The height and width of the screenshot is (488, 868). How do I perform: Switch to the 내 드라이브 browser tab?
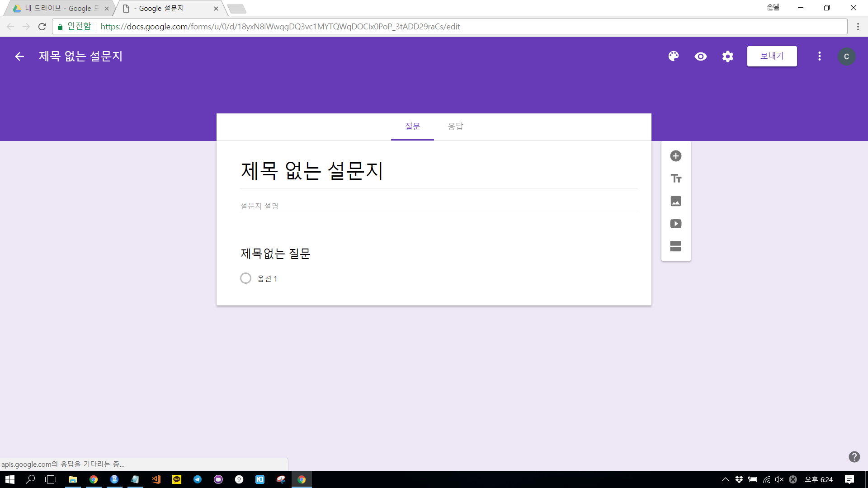(59, 8)
